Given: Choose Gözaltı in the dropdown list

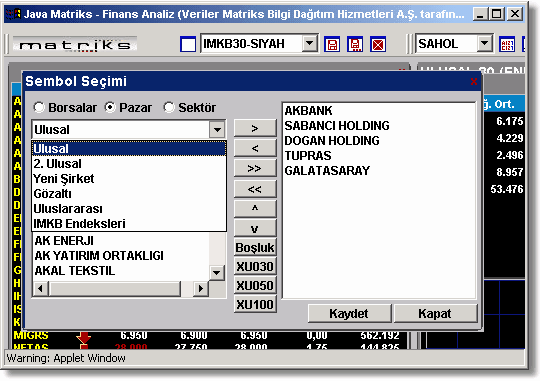Looking at the screenshot, I should tap(129, 194).
